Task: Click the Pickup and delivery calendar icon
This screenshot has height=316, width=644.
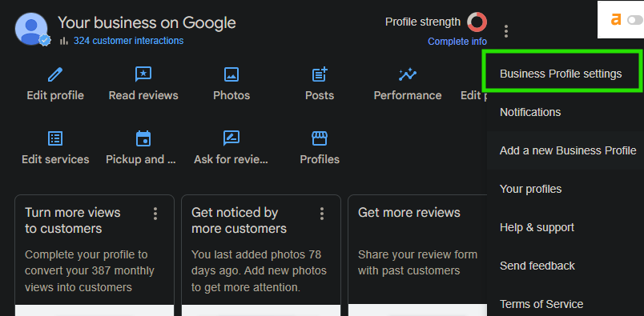Action: [x=143, y=138]
